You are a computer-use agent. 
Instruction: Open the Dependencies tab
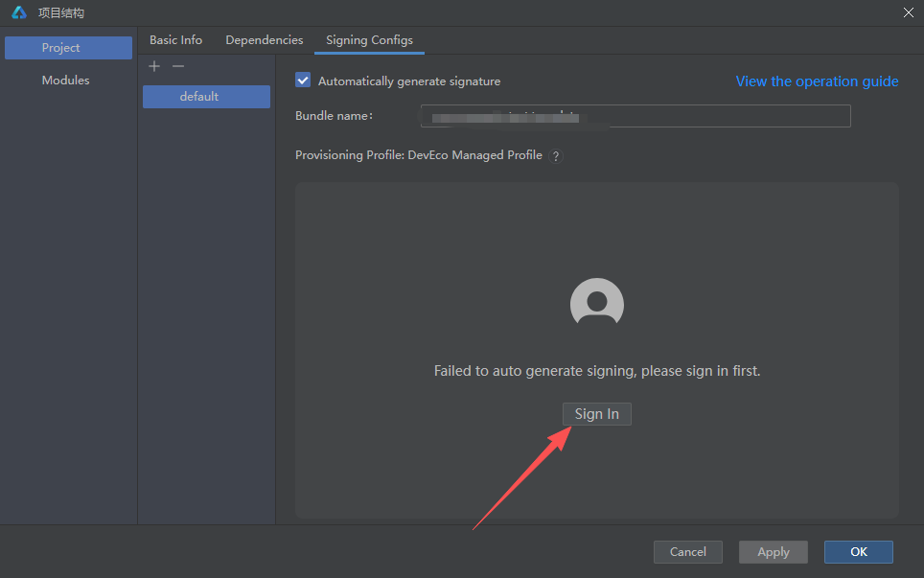point(264,40)
